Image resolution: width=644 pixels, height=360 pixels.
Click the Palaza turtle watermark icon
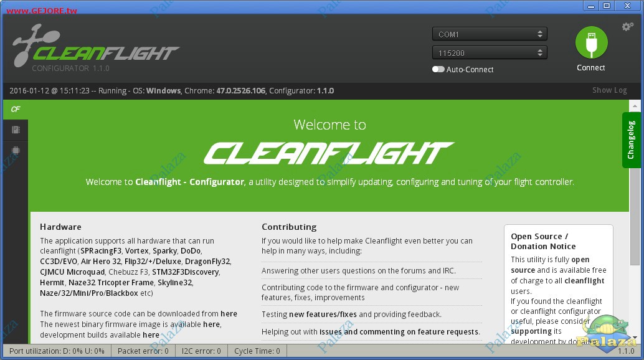(607, 333)
